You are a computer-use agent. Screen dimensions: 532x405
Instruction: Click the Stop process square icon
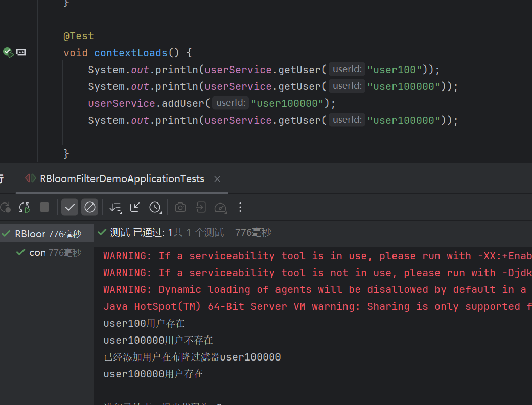tap(44, 207)
